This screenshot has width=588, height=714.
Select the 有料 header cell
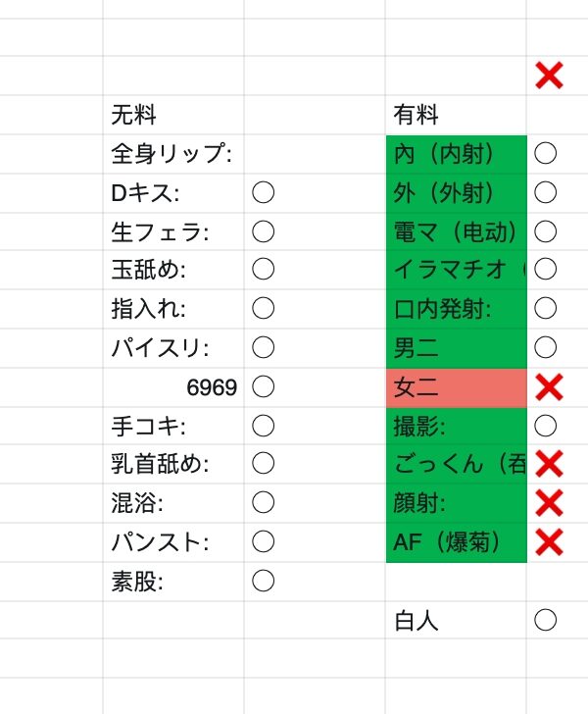456,116
